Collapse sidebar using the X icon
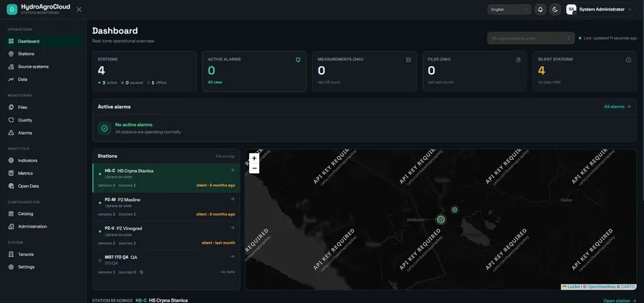 [79, 9]
